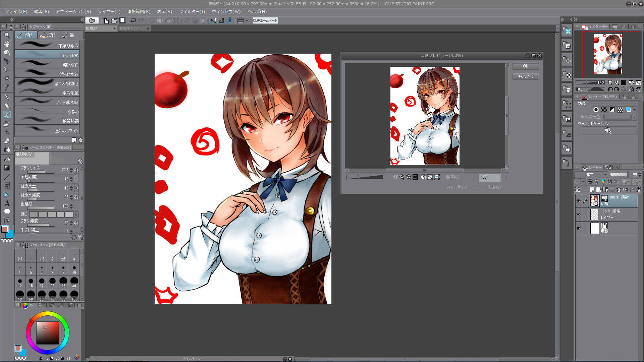644x362 pixels.
Task: Select the Magnifier zoom tool
Action: click(7, 35)
